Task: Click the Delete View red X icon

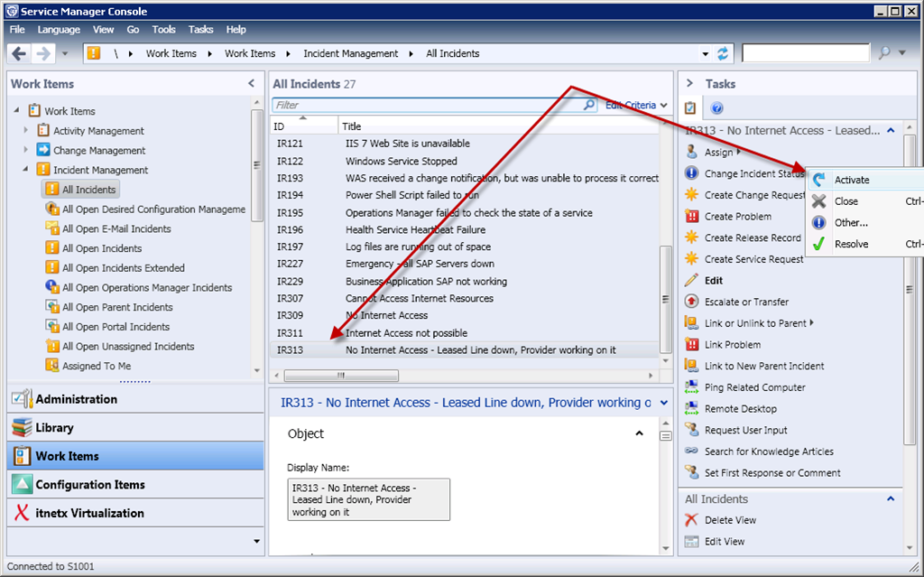Action: click(691, 520)
